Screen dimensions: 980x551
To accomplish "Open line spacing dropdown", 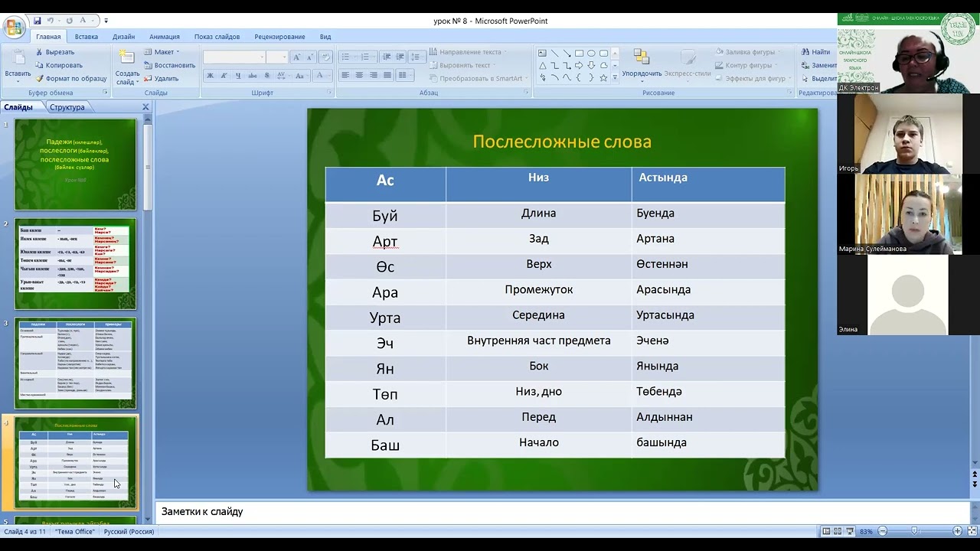I will 417,57.
